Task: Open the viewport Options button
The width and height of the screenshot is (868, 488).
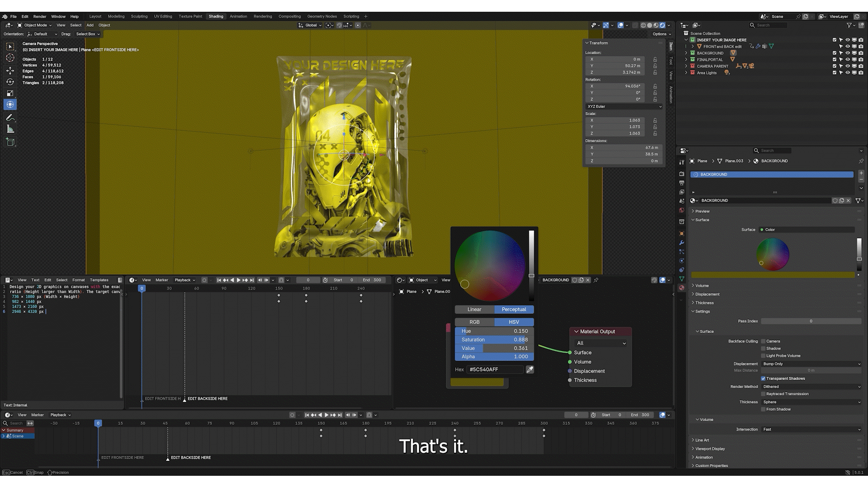Action: coord(661,34)
